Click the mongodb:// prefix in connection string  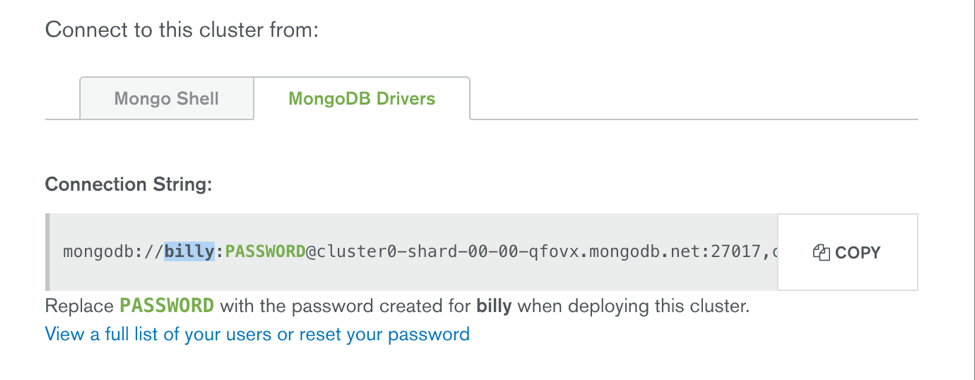coord(114,252)
